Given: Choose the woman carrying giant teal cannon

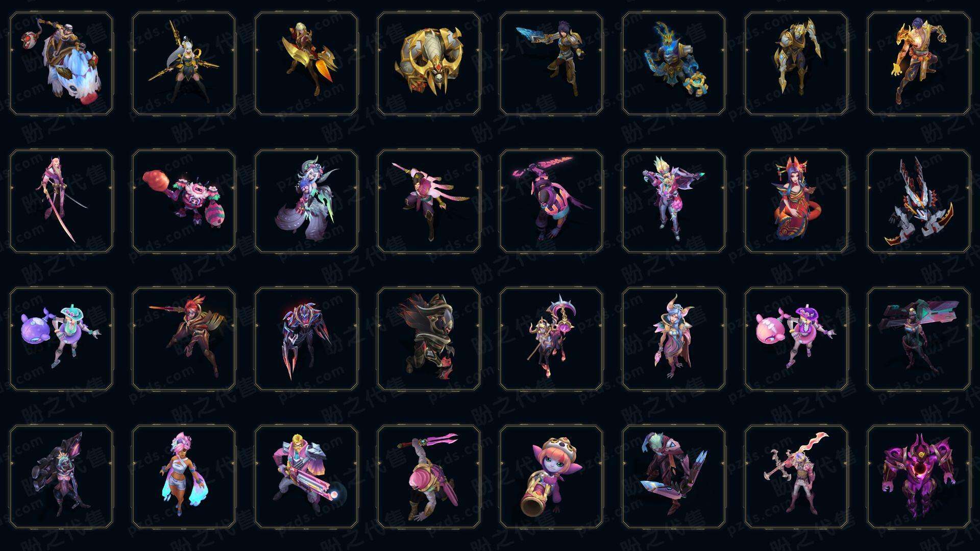Looking at the screenshot, I should click(919, 339).
